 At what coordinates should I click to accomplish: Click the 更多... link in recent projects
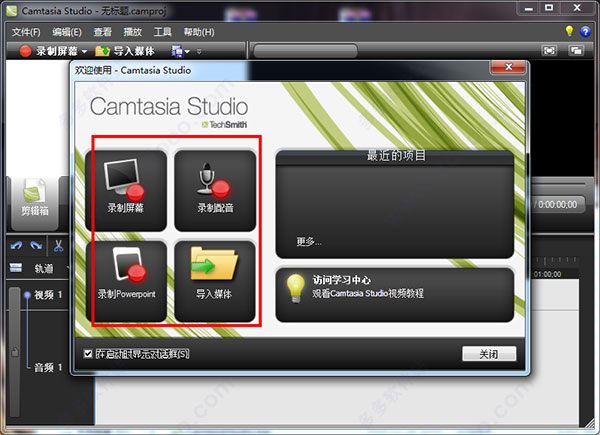coord(309,242)
